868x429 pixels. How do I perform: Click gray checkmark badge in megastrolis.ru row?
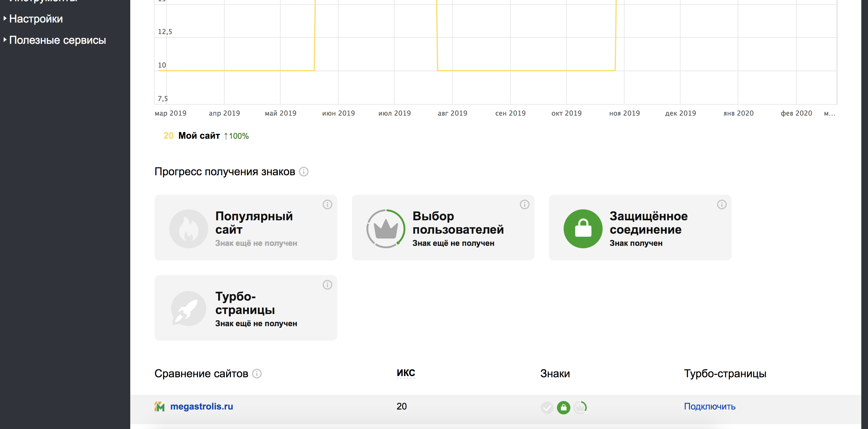tap(547, 407)
